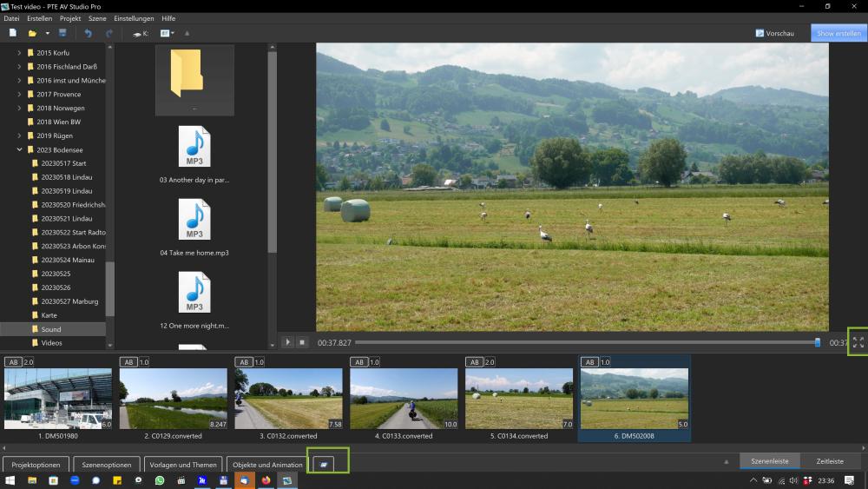
Task: Click the undo arrow in toolbar
Action: [88, 33]
